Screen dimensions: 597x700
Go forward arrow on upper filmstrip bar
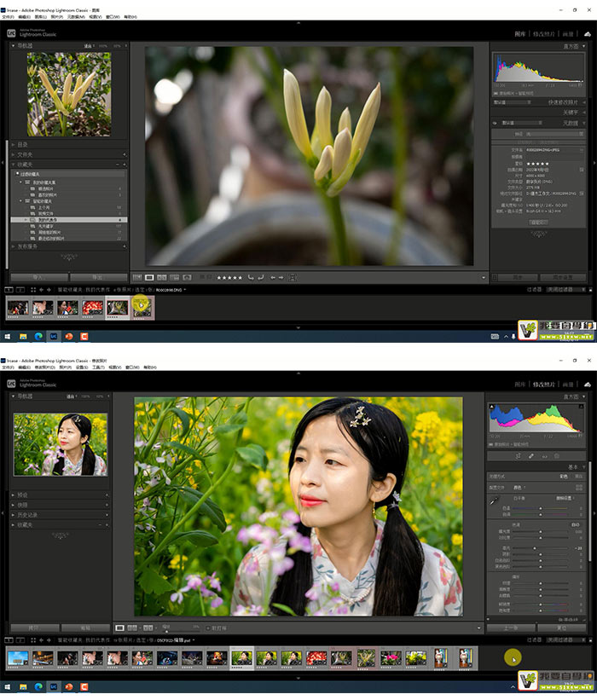49,290
